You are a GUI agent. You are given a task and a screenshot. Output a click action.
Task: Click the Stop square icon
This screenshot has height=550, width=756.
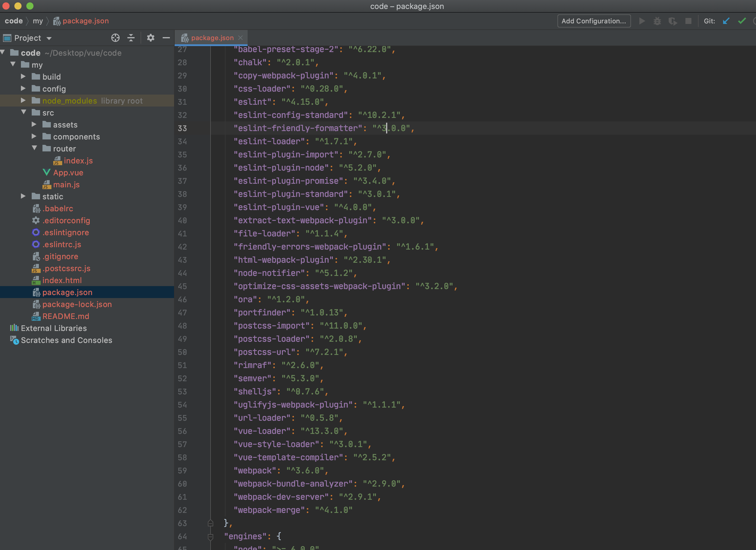[688, 21]
